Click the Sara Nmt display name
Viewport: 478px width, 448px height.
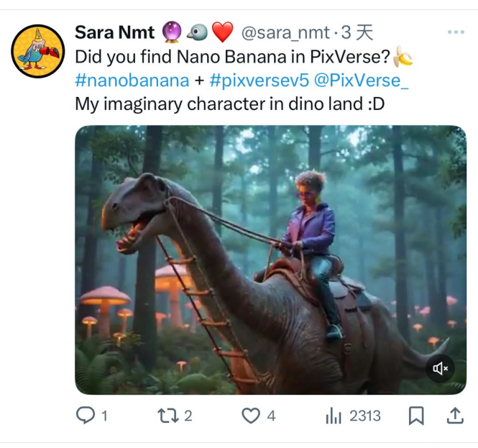(x=115, y=33)
